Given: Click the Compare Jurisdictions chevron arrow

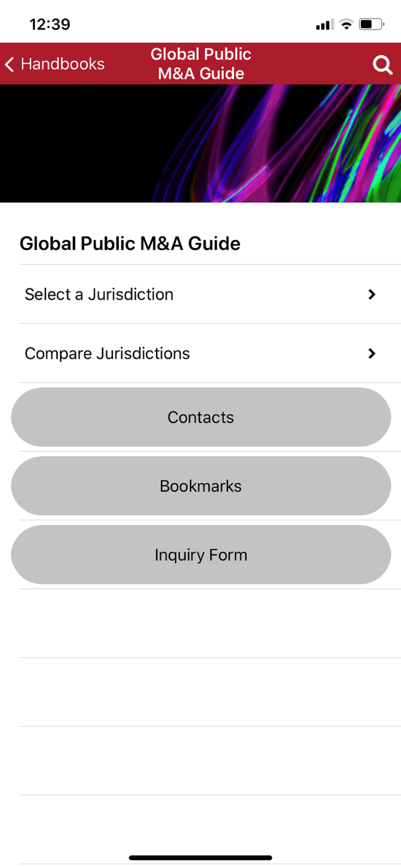Looking at the screenshot, I should (x=371, y=354).
